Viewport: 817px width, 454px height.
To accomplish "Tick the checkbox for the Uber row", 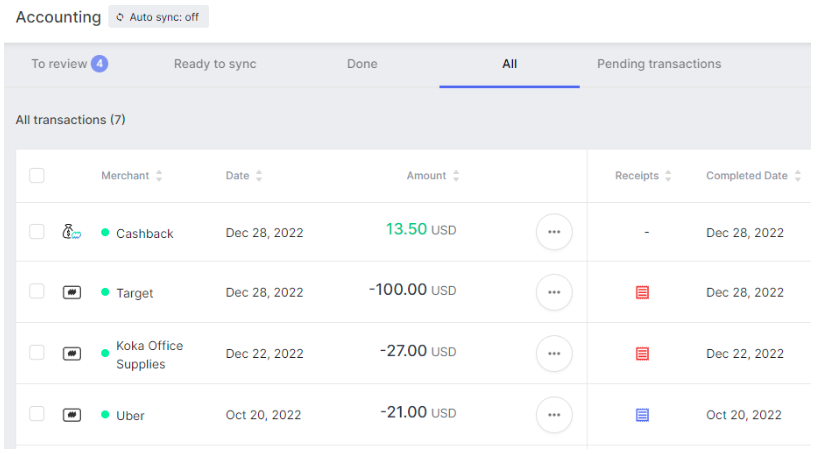I will [37, 414].
